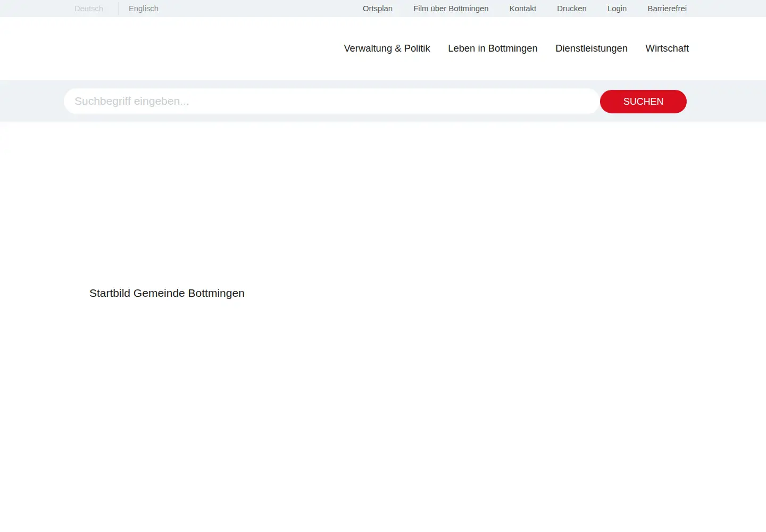Image resolution: width=766 pixels, height=532 pixels.
Task: Open the Leben in Bottmingen menu
Action: pos(493,48)
